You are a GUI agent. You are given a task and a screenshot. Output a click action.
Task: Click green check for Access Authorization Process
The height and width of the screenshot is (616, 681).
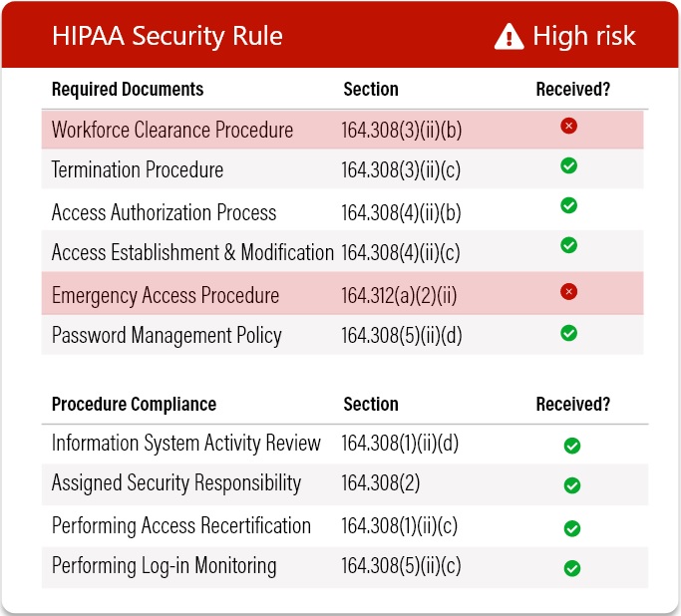tap(568, 205)
